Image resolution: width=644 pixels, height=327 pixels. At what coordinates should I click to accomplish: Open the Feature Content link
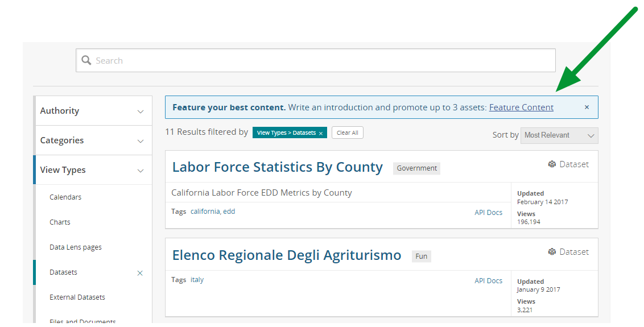click(x=521, y=107)
